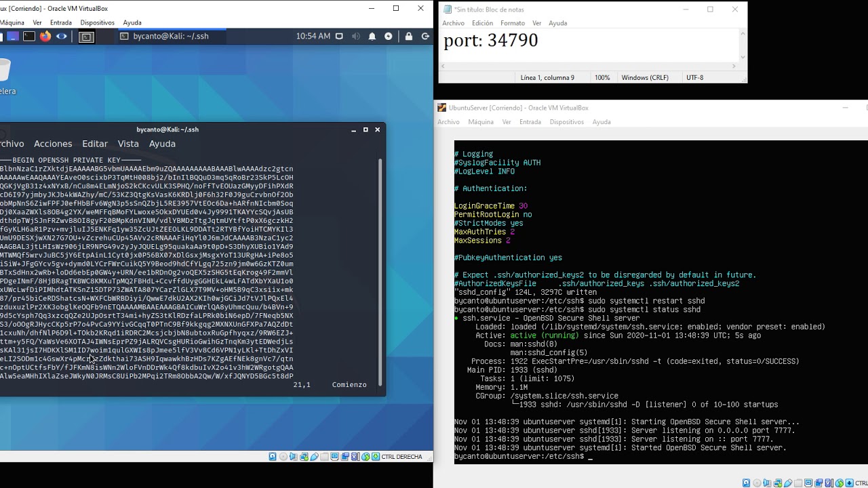The width and height of the screenshot is (868, 488).
Task: Open the Edición menu in Bloc de notas
Action: 482,23
